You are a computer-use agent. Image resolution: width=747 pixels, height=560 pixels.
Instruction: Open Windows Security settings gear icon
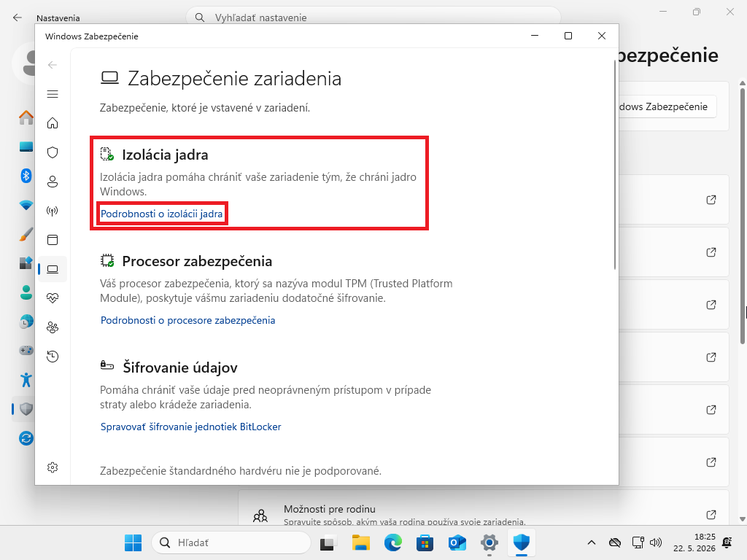pos(53,467)
